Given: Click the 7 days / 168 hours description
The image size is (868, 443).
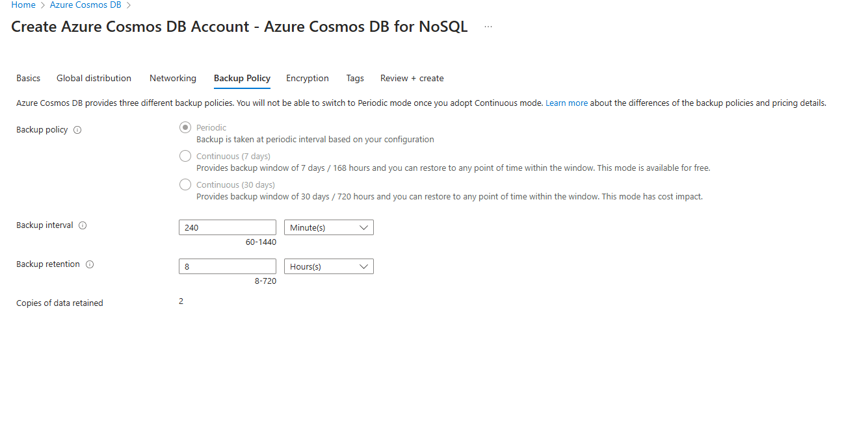Looking at the screenshot, I should [x=453, y=168].
